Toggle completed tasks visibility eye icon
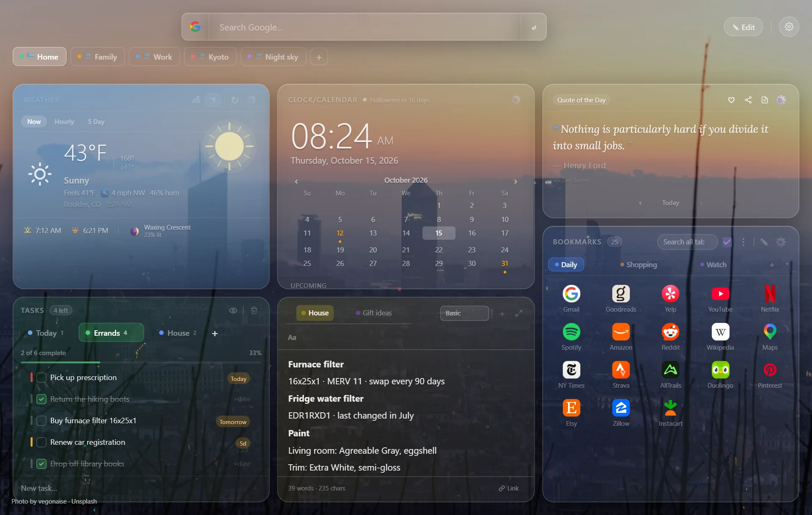 click(x=233, y=310)
